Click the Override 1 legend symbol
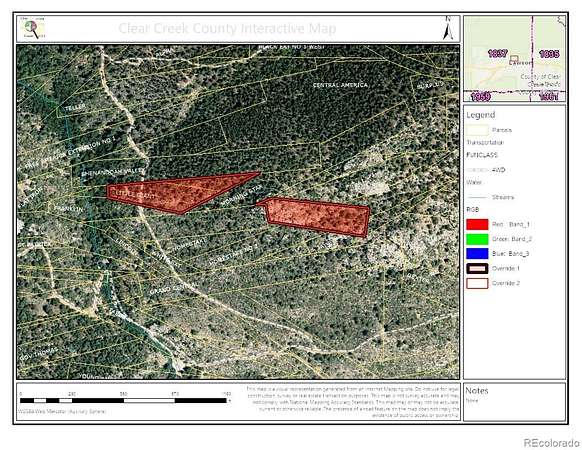The width and height of the screenshot is (582, 450). point(477,268)
